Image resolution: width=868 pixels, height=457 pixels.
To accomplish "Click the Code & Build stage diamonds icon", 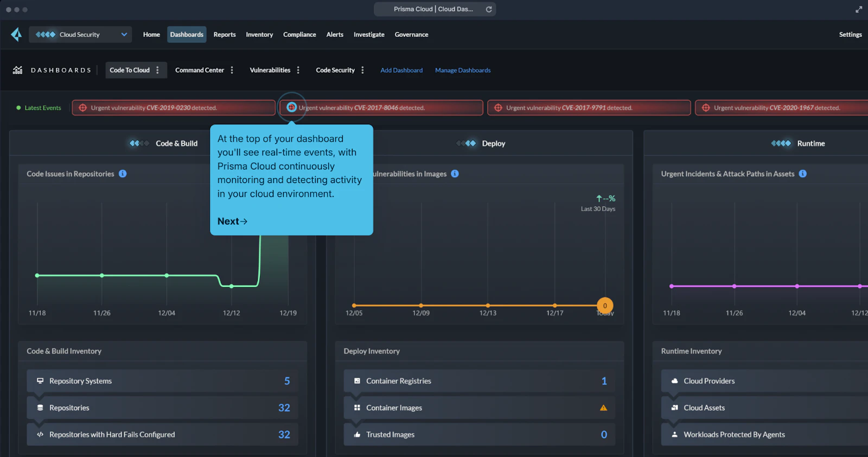I will point(139,143).
